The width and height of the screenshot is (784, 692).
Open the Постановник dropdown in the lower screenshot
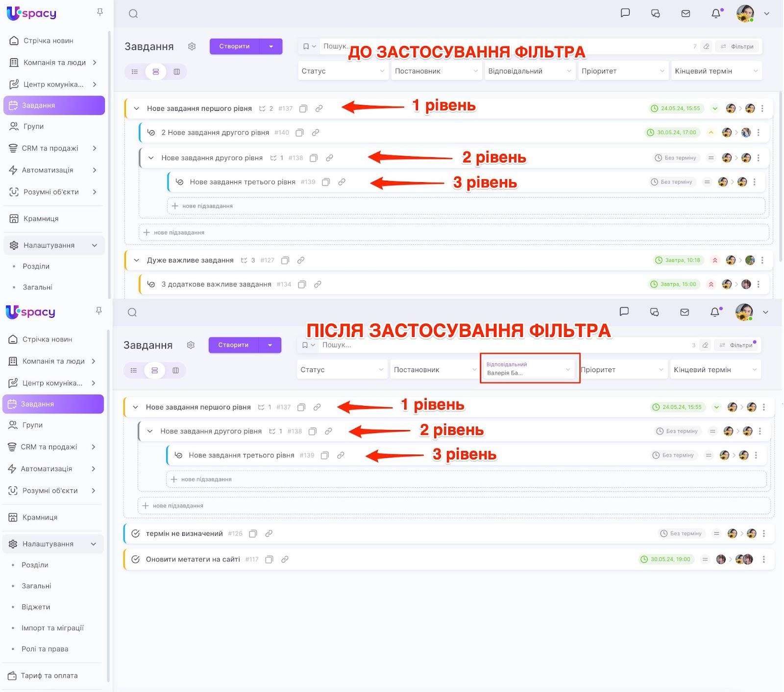(435, 370)
